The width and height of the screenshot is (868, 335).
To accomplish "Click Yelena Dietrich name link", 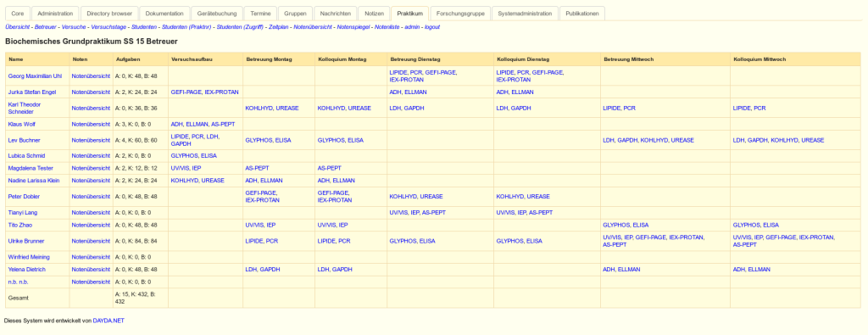I will tap(26, 269).
